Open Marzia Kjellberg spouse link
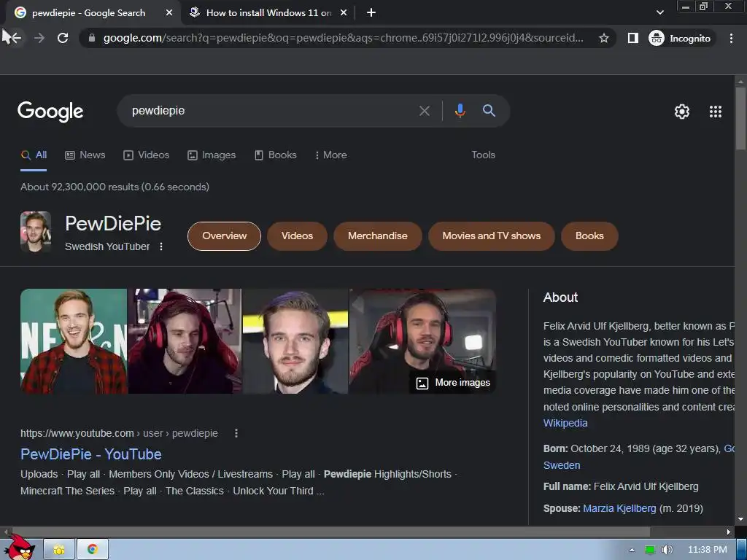 (x=619, y=508)
